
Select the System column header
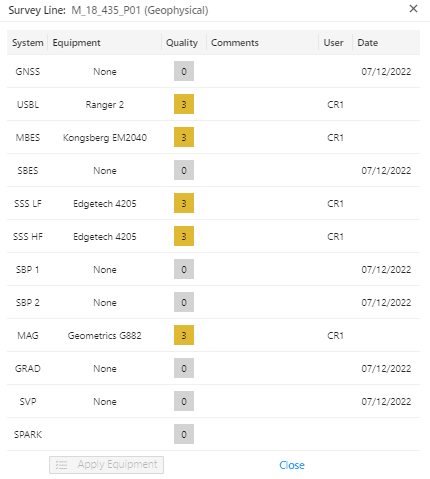tap(28, 43)
